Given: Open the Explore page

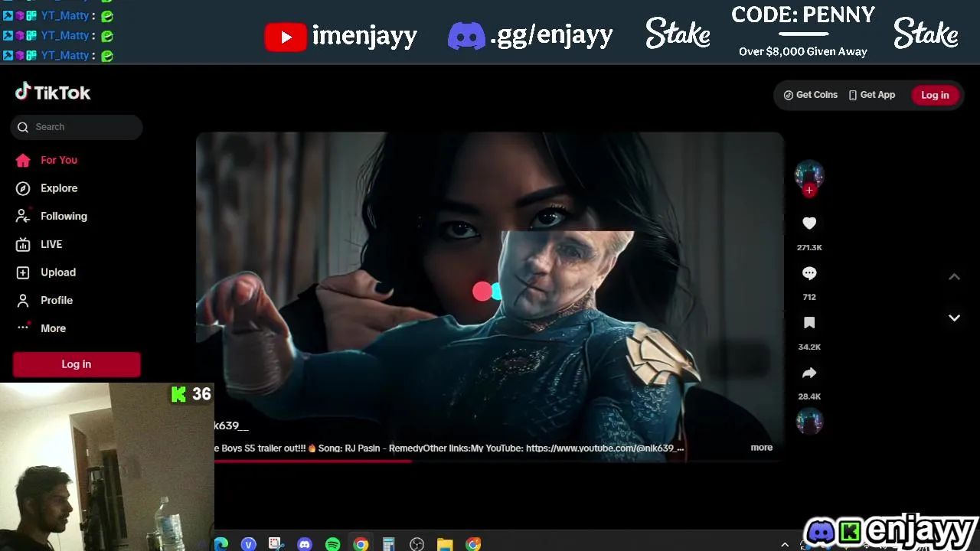Looking at the screenshot, I should point(47,188).
